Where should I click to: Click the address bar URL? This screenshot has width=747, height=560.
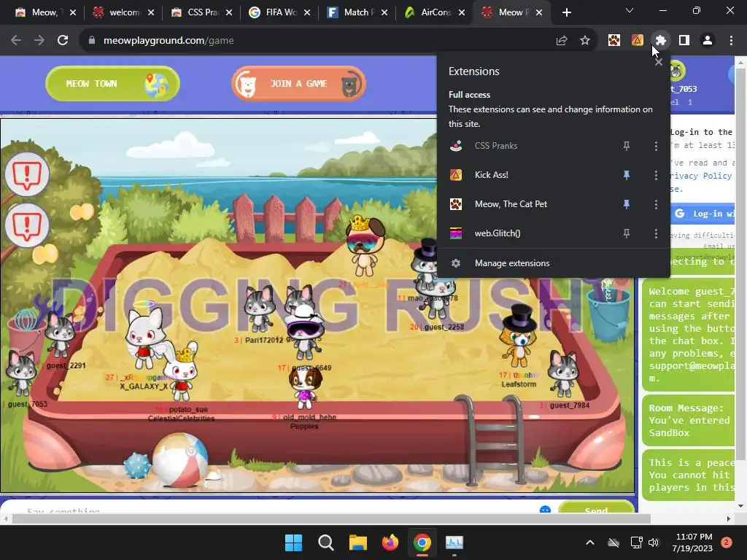tap(169, 41)
